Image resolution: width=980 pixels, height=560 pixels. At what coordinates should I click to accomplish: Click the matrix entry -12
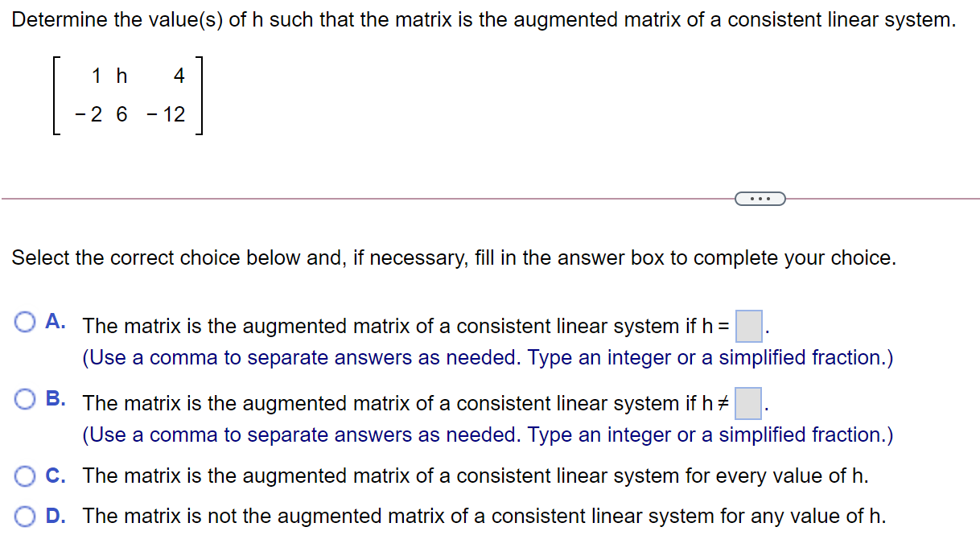pos(167,114)
